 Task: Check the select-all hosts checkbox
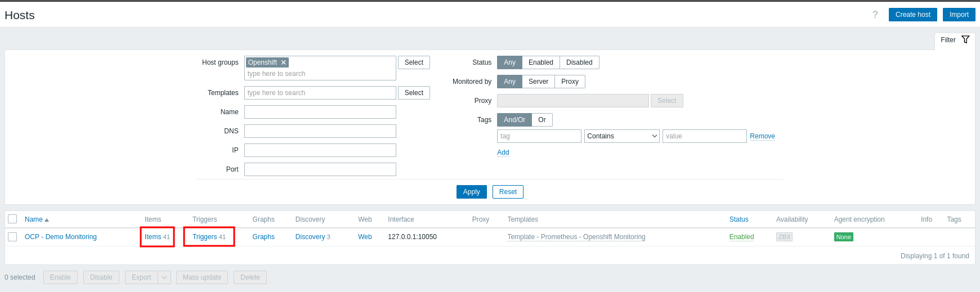point(12,219)
